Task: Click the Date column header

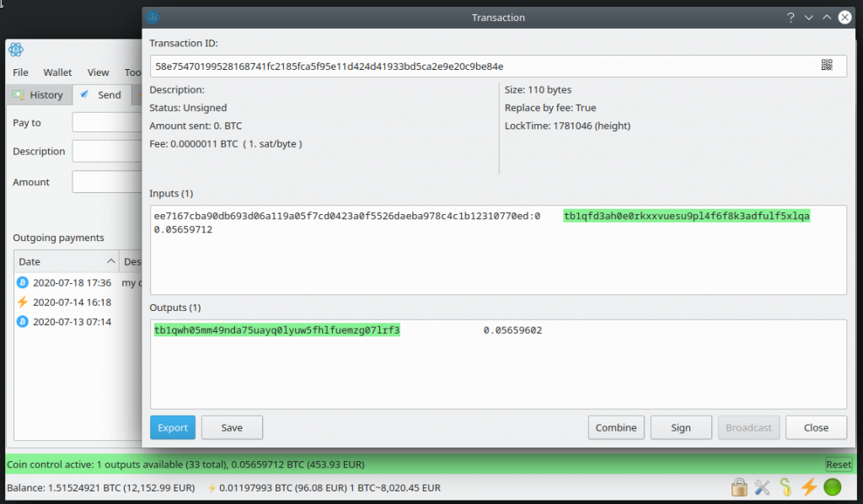Action: pyautogui.click(x=67, y=261)
